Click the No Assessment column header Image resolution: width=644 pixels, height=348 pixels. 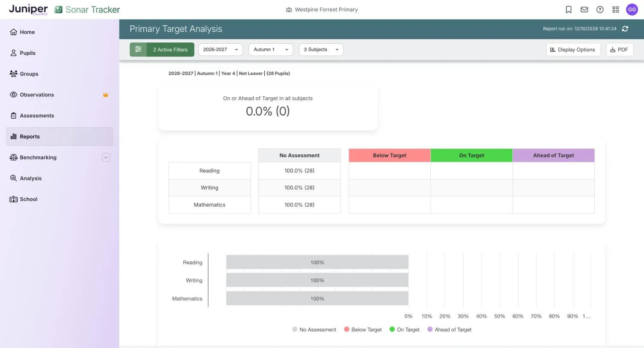pyautogui.click(x=299, y=155)
